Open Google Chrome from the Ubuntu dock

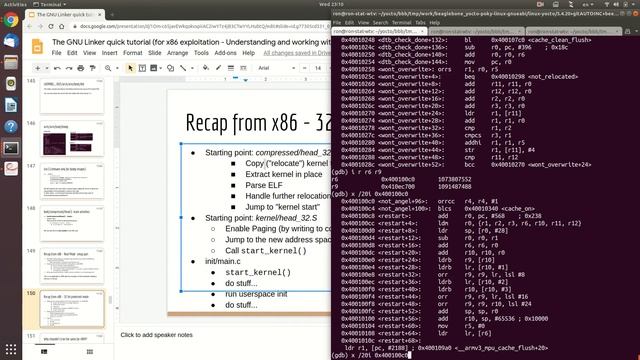(11, 20)
